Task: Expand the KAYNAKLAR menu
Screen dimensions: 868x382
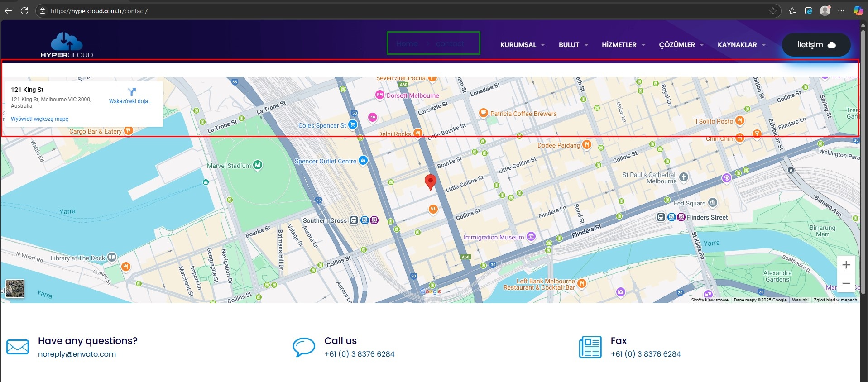Action: pyautogui.click(x=742, y=45)
